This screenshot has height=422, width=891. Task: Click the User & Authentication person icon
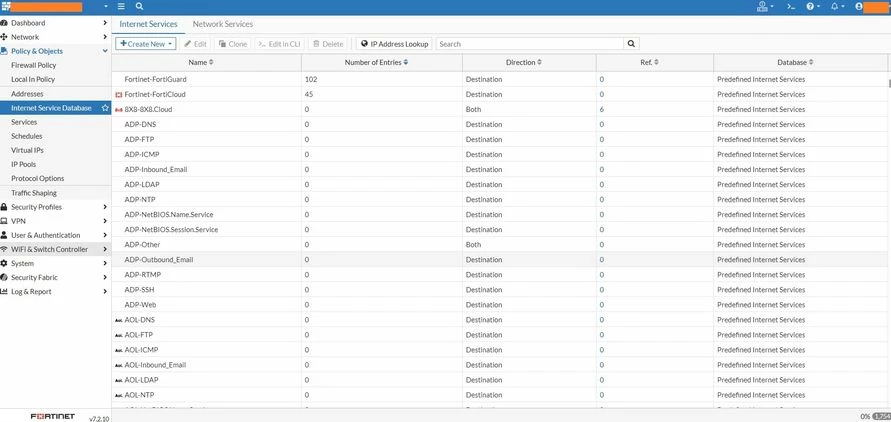pos(5,235)
